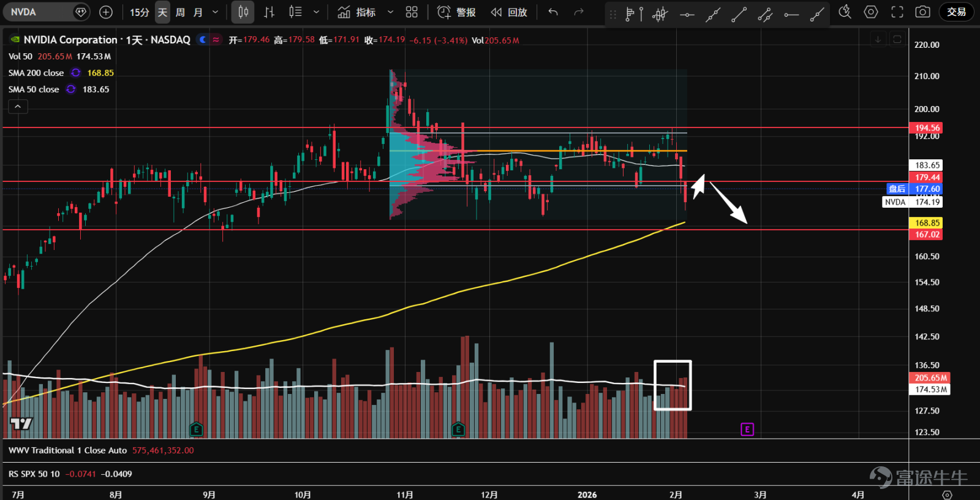Click the square frame button above the price scale

coord(897,39)
